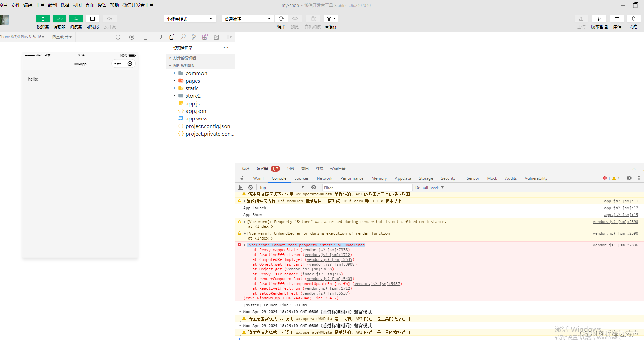
Task: Expand the opened editors section
Action: (x=201, y=58)
